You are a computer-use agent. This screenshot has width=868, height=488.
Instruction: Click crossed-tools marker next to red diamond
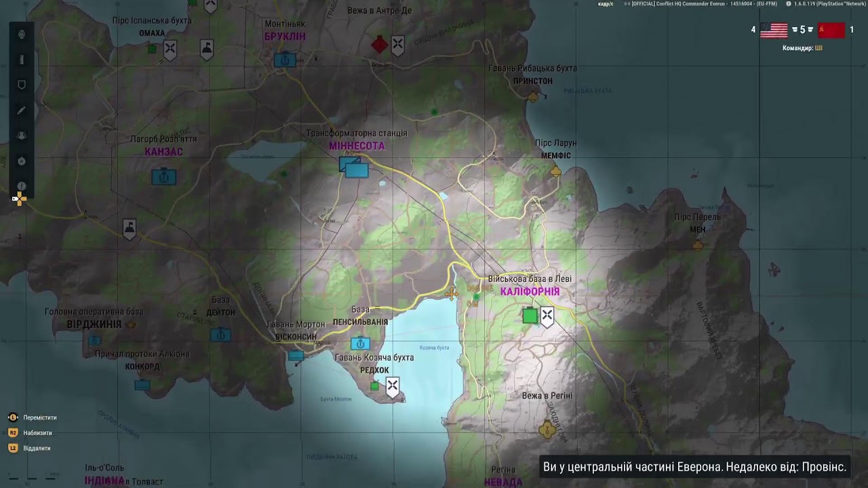pos(398,46)
